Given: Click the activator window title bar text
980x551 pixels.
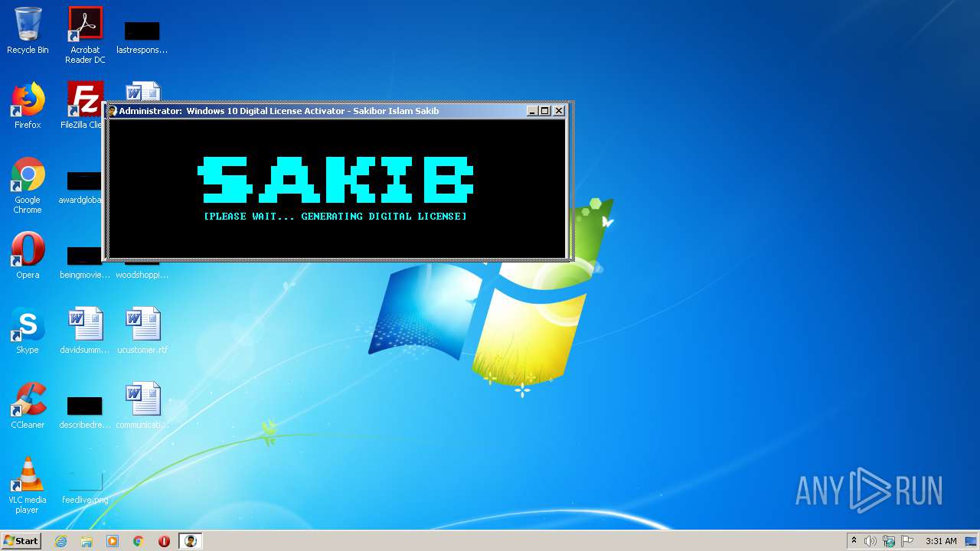Looking at the screenshot, I should tap(279, 111).
